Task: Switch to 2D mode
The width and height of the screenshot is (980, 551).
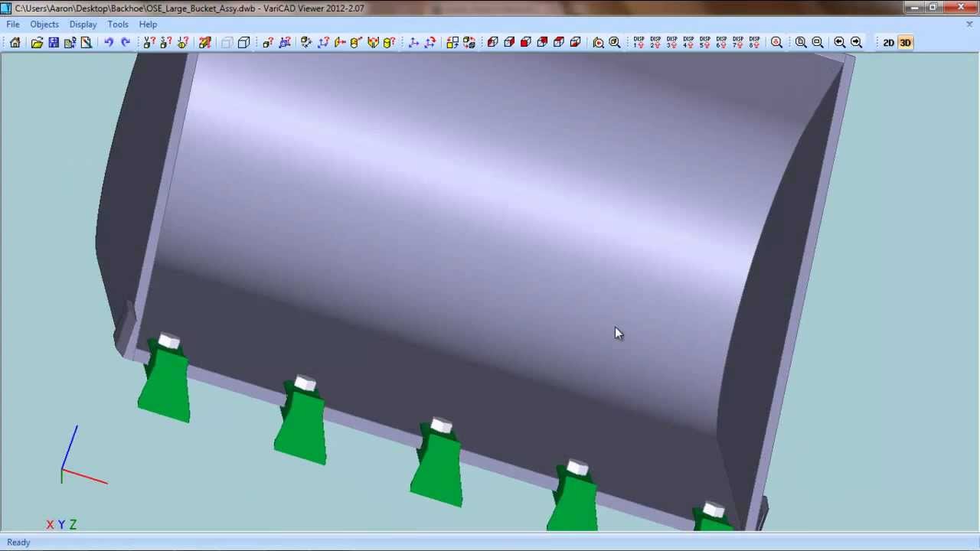Action: (x=888, y=43)
